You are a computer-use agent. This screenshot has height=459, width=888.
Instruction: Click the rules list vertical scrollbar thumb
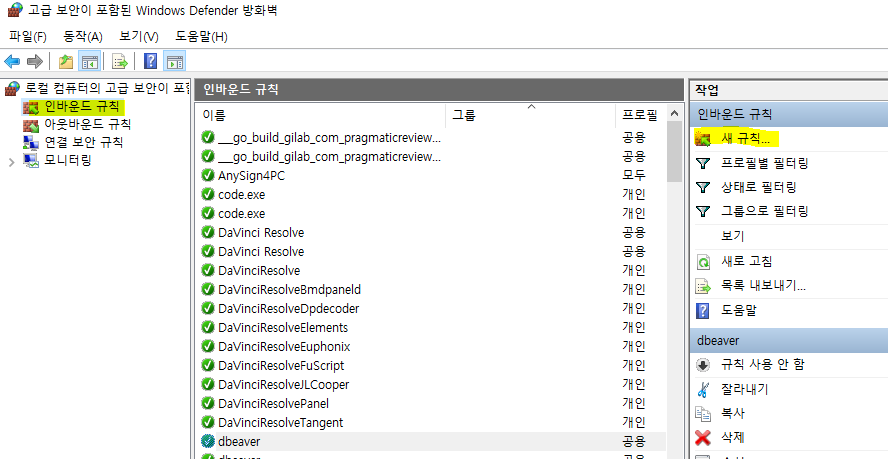pyautogui.click(x=674, y=152)
